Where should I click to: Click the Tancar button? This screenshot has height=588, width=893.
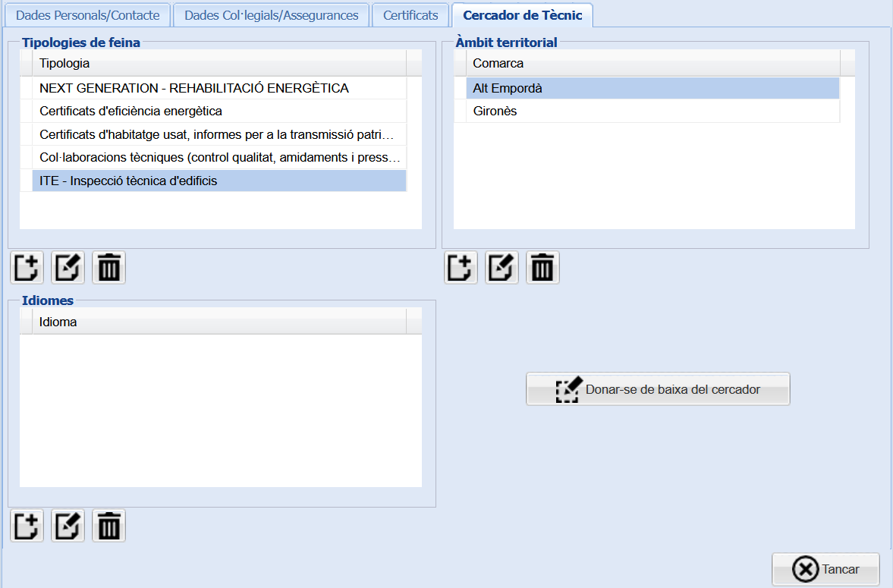[825, 569]
